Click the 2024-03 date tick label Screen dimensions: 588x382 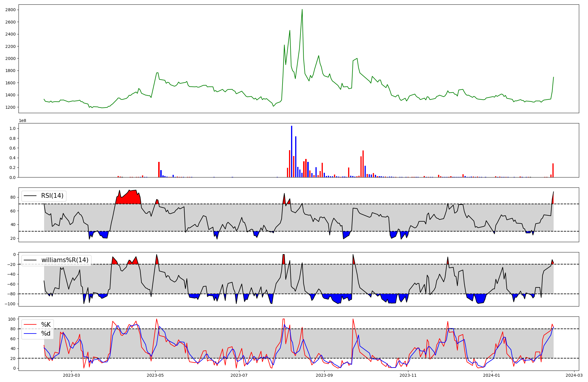pos(574,375)
